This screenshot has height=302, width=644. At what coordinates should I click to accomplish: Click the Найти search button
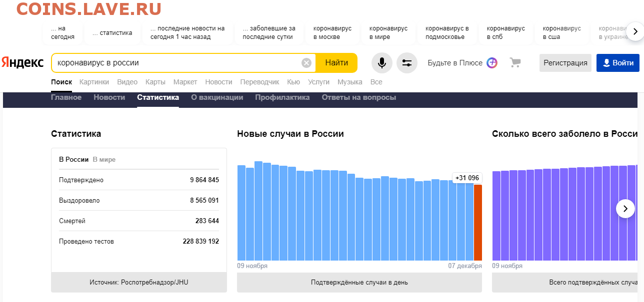coord(336,63)
